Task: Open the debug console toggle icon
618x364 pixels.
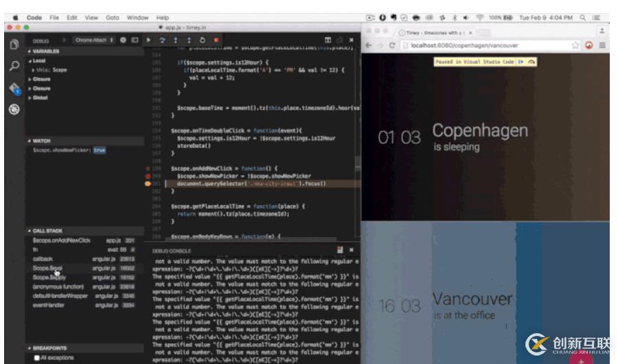Action: pos(135,41)
